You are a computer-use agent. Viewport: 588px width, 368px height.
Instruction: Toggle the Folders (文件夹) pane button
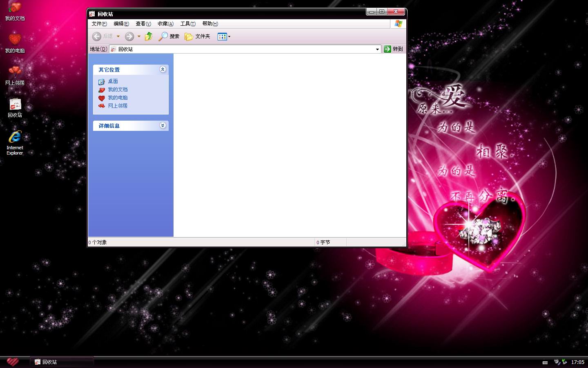(197, 36)
